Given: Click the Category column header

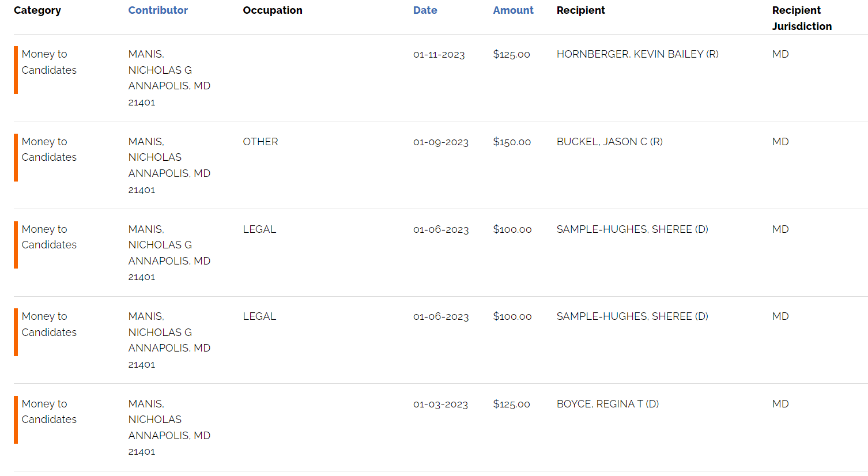Looking at the screenshot, I should click(x=37, y=10).
